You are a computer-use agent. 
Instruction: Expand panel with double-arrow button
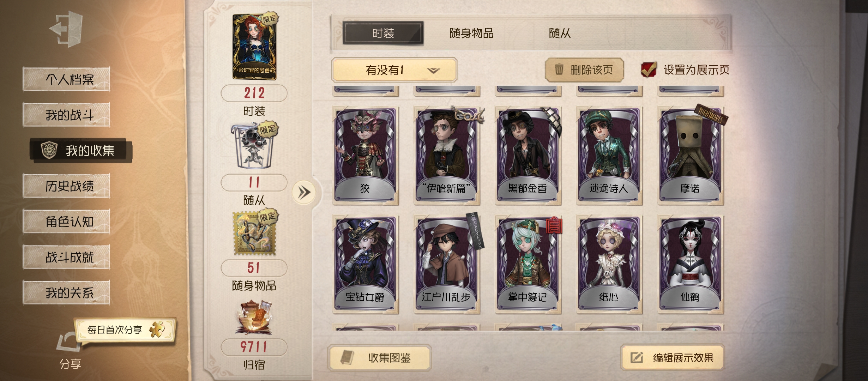[304, 192]
